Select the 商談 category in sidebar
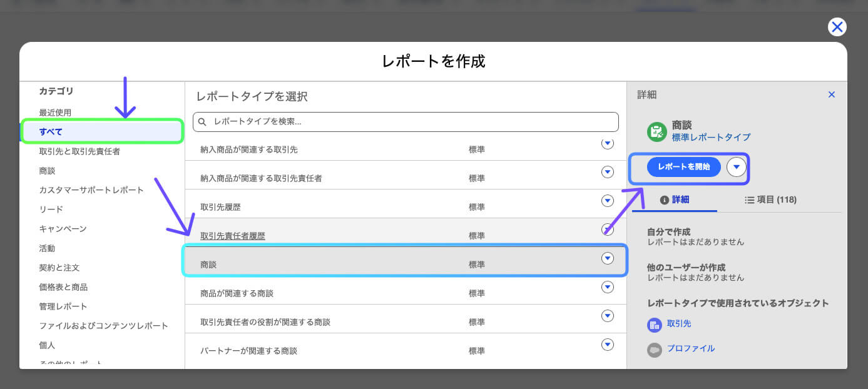This screenshot has height=389, width=868. pos(47,171)
